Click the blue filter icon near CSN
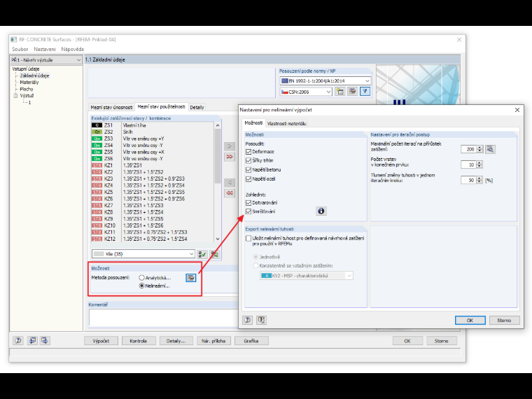The image size is (532, 399). click(x=365, y=92)
